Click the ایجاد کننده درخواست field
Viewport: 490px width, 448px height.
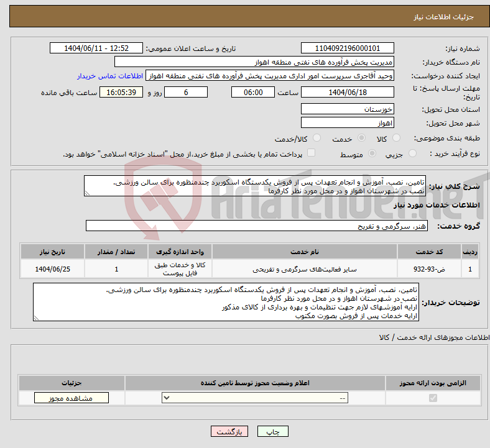[x=270, y=76]
